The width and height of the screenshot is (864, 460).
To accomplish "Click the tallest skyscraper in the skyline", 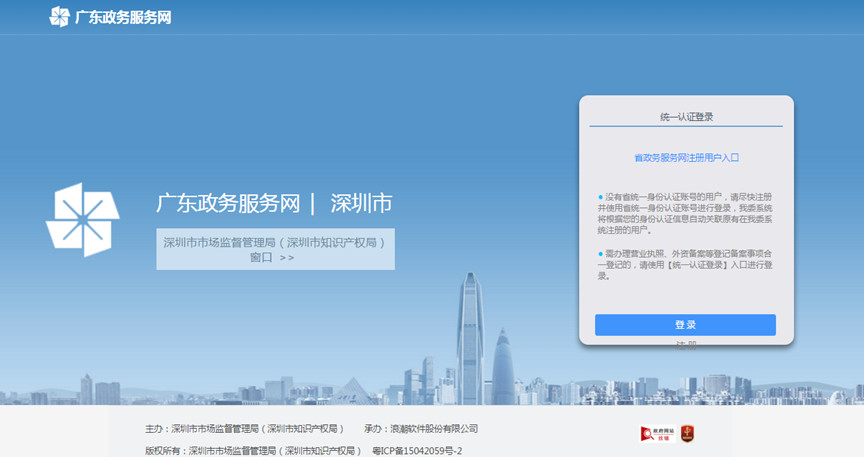I will (x=471, y=330).
